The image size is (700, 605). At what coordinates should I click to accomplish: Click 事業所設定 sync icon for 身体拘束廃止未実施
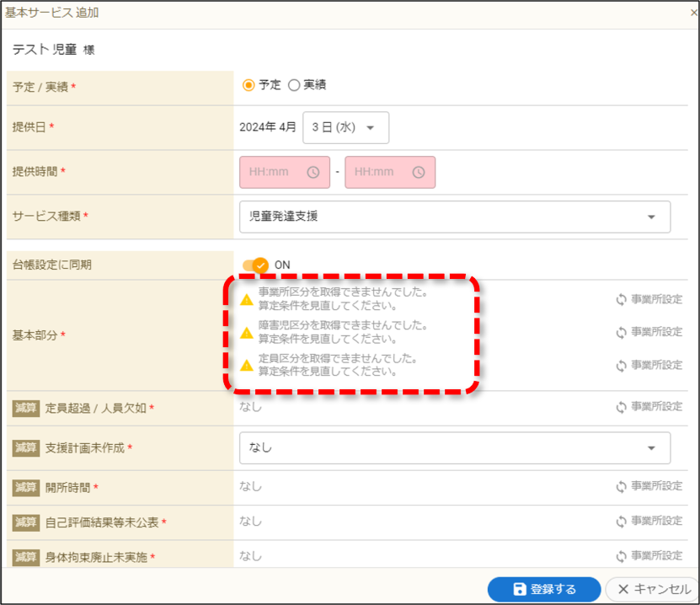pyautogui.click(x=622, y=556)
